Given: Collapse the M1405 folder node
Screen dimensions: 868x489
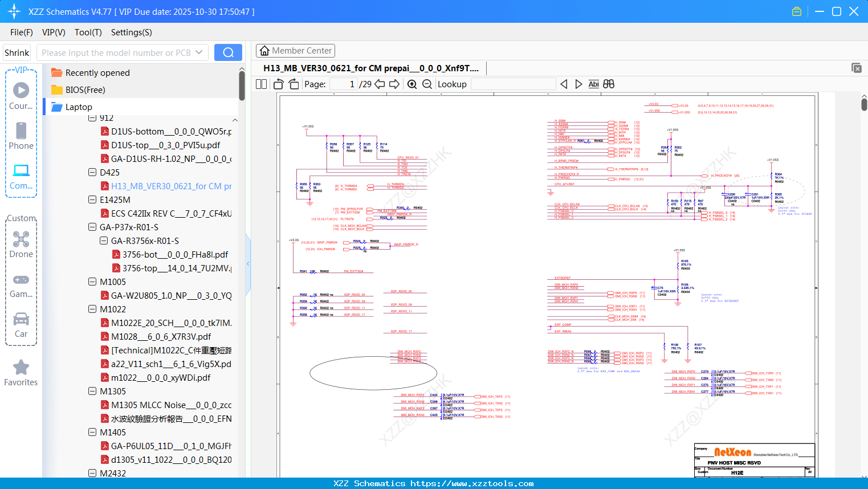Looking at the screenshot, I should [x=92, y=432].
